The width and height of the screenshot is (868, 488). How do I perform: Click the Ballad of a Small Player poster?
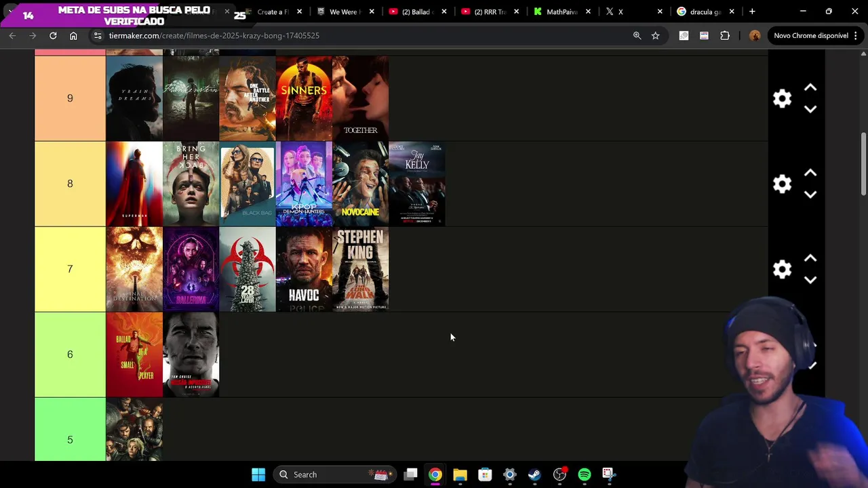(134, 354)
